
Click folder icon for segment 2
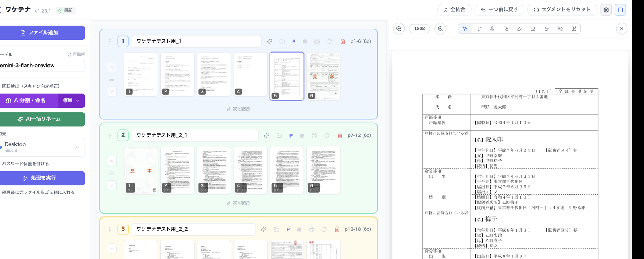pos(279,136)
